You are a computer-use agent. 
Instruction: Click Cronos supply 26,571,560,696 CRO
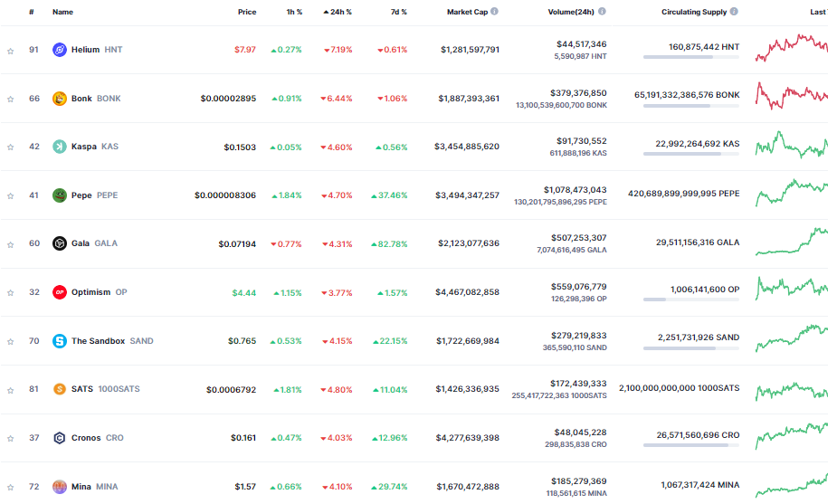click(698, 435)
